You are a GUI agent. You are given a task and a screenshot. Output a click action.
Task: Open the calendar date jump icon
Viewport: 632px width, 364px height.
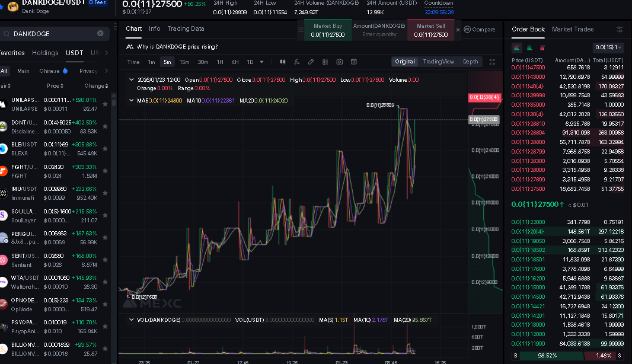click(x=353, y=62)
